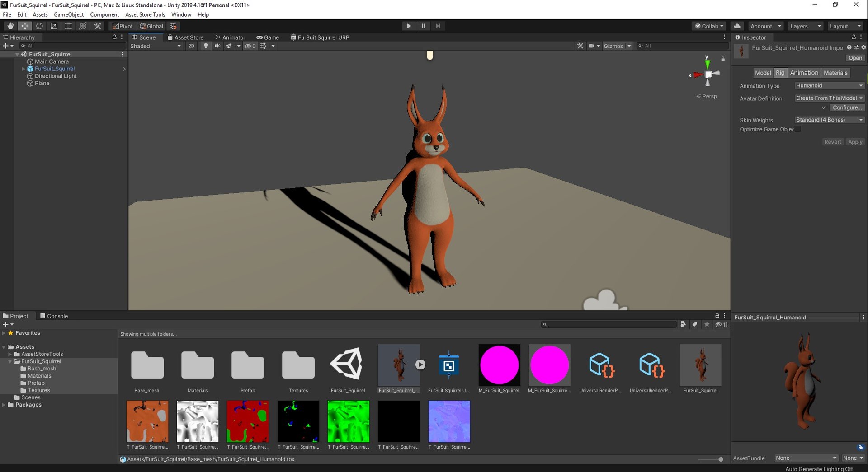The width and height of the screenshot is (868, 472).
Task: Toggle Global/Local handle rotation
Action: (151, 26)
